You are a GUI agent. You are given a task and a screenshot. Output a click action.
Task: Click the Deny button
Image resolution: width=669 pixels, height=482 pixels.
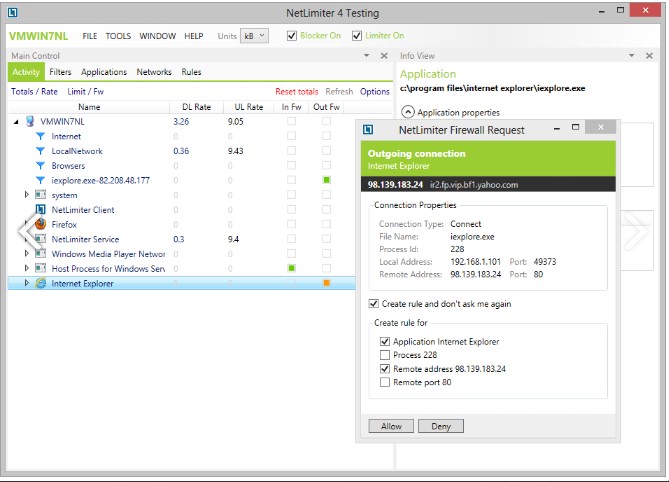441,426
